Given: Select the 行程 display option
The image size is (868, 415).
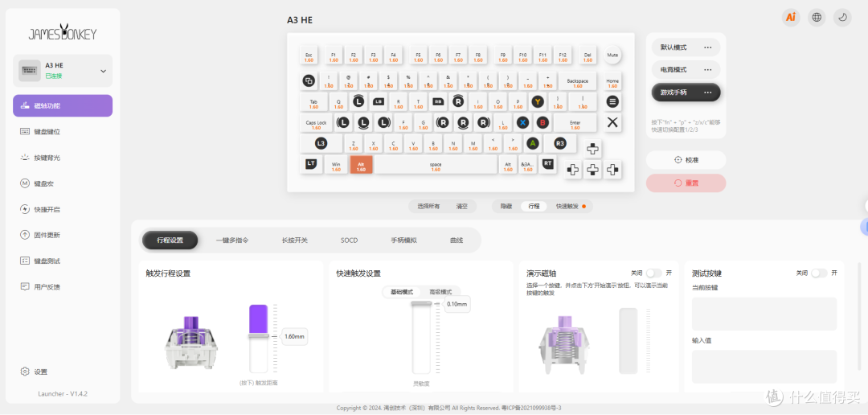Looking at the screenshot, I should (x=534, y=206).
